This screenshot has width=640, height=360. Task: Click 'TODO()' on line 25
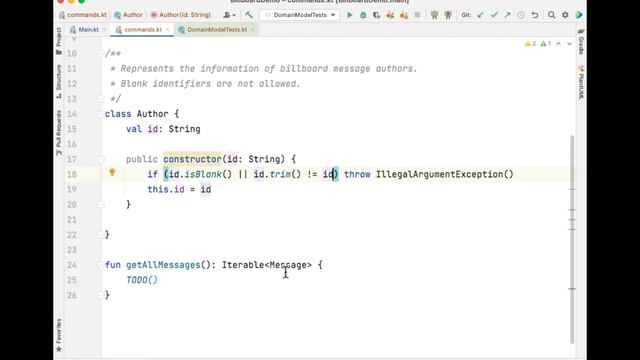click(142, 280)
